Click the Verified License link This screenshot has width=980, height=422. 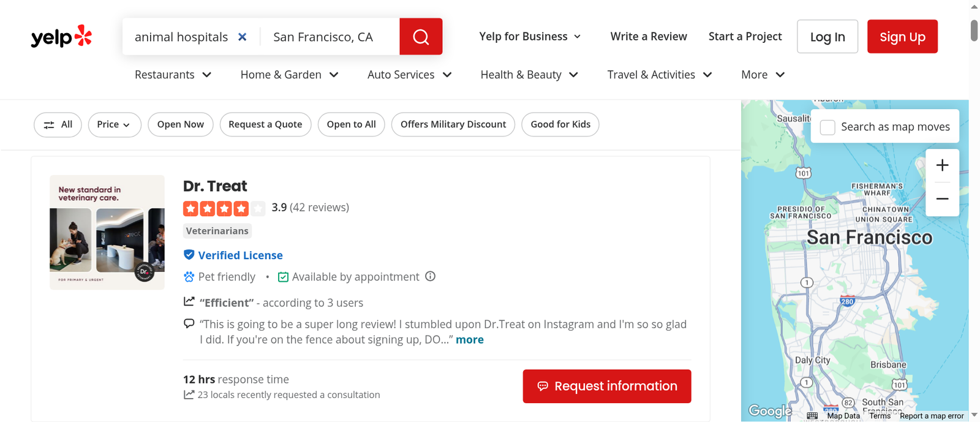(240, 255)
